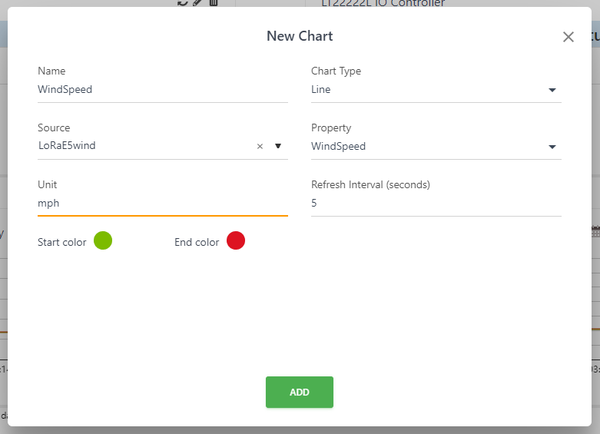600x434 pixels.
Task: Click the Source field label
Action: pyautogui.click(x=54, y=128)
